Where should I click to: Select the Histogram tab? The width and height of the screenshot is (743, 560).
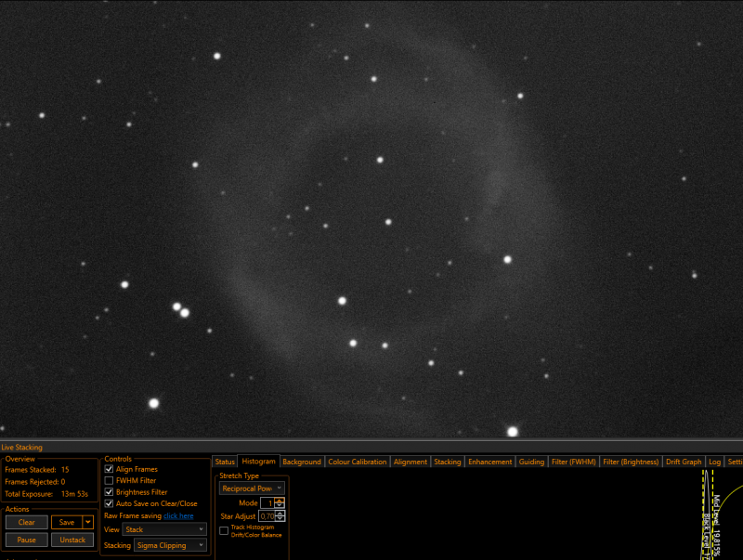pos(258,461)
